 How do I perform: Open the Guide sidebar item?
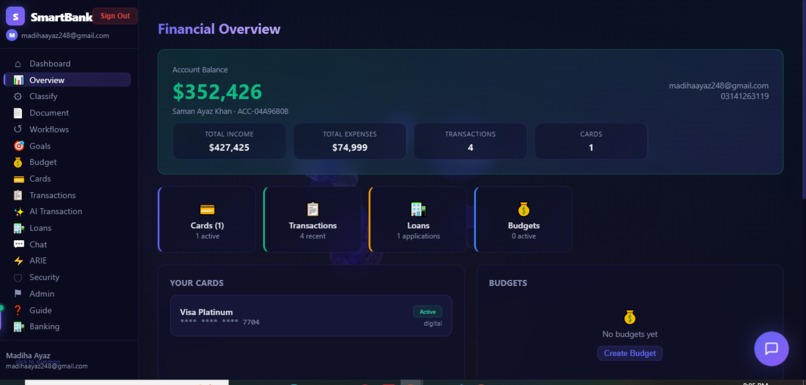[x=67, y=310]
